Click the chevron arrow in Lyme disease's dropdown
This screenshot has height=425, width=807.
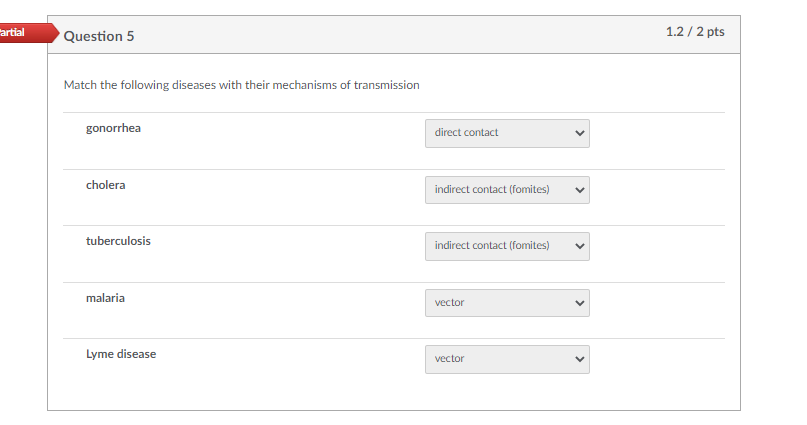coord(578,358)
